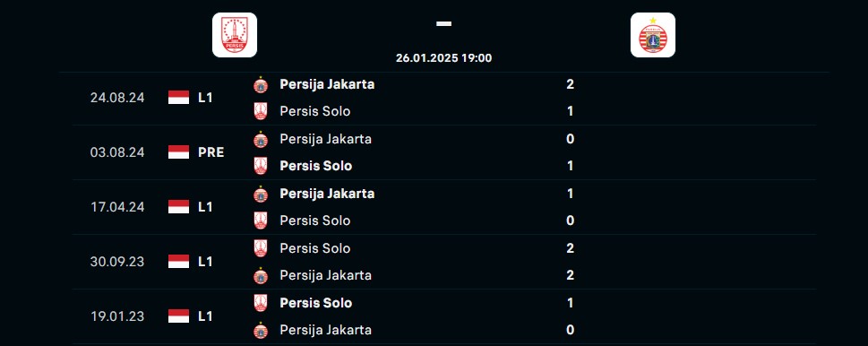Click Indonesia flag beside 03.08.24 PRE match
Viewport: 868px width, 346px height.
(179, 152)
